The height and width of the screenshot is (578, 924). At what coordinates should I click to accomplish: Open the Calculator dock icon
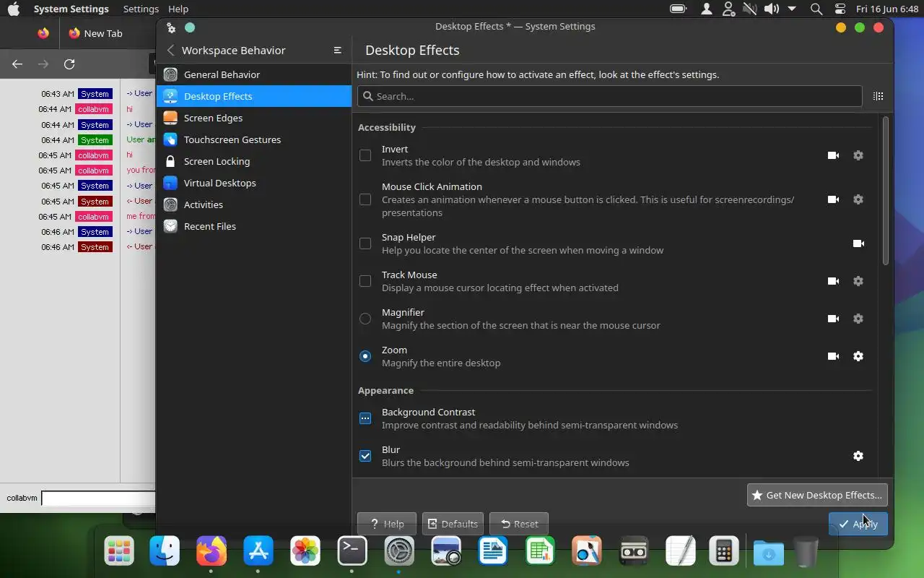pyautogui.click(x=723, y=552)
